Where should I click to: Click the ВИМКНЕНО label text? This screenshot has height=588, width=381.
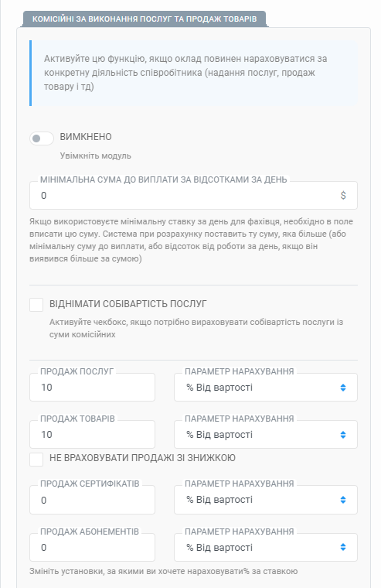[86, 137]
